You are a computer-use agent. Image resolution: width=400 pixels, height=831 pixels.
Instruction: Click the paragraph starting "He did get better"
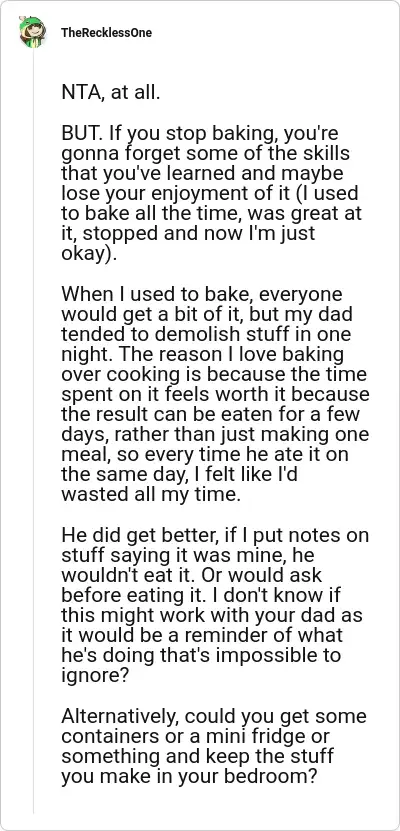[215, 595]
